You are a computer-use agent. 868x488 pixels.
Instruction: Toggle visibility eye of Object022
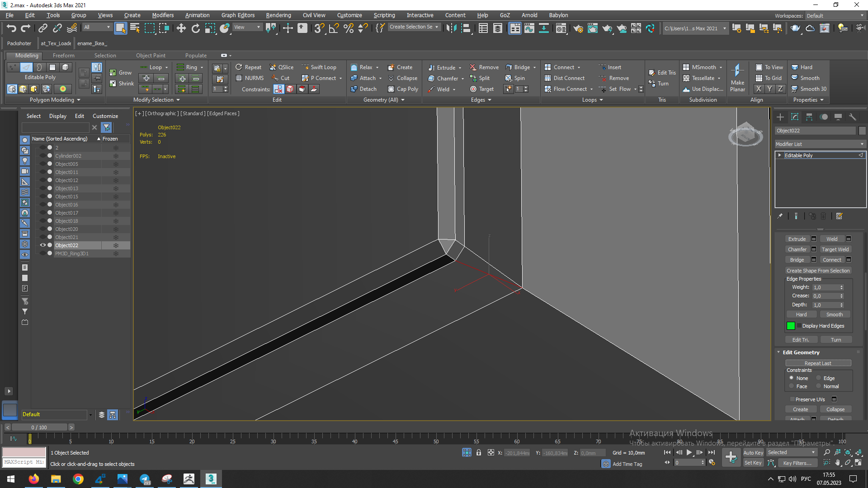click(43, 245)
